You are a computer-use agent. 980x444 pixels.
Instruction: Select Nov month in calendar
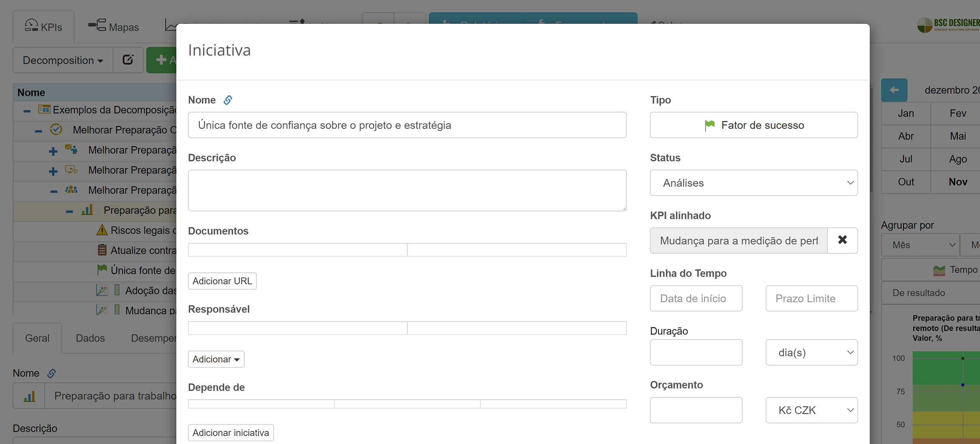tap(957, 182)
